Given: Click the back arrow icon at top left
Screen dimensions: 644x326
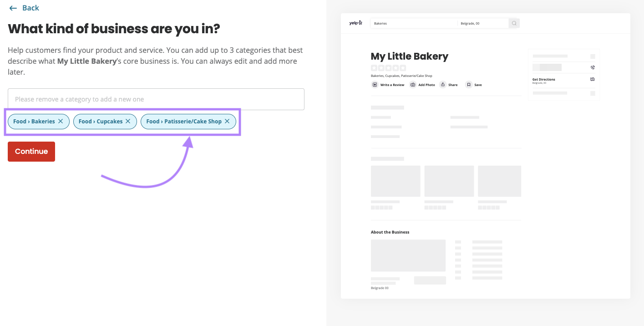Looking at the screenshot, I should (13, 8).
